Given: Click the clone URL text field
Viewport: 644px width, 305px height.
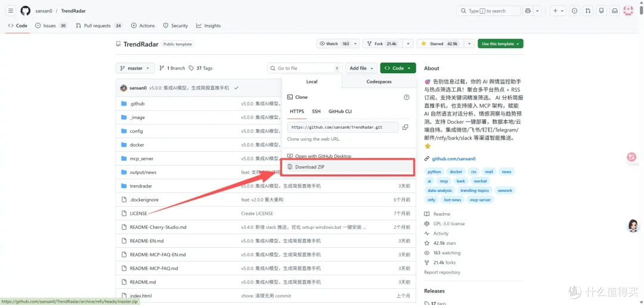Looking at the screenshot, I should coord(343,127).
